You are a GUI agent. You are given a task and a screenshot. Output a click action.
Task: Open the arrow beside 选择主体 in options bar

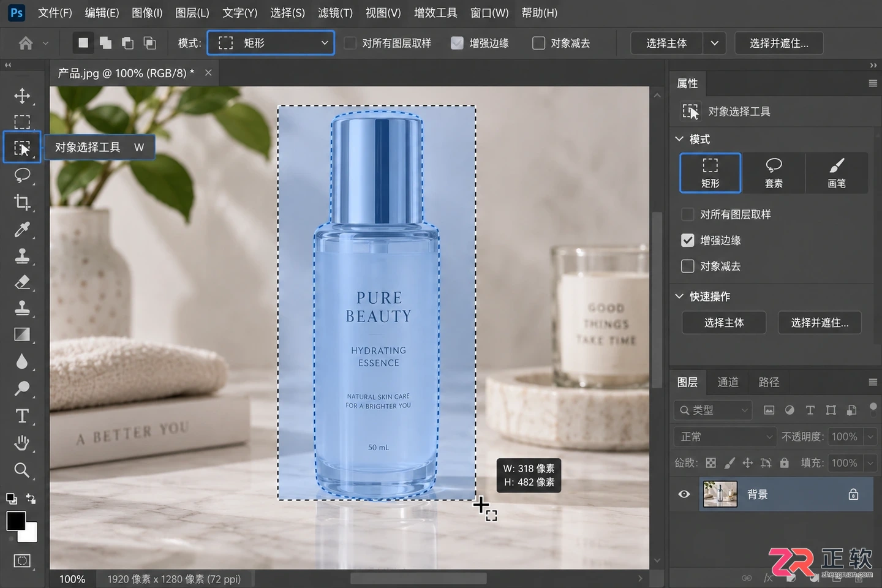[714, 43]
